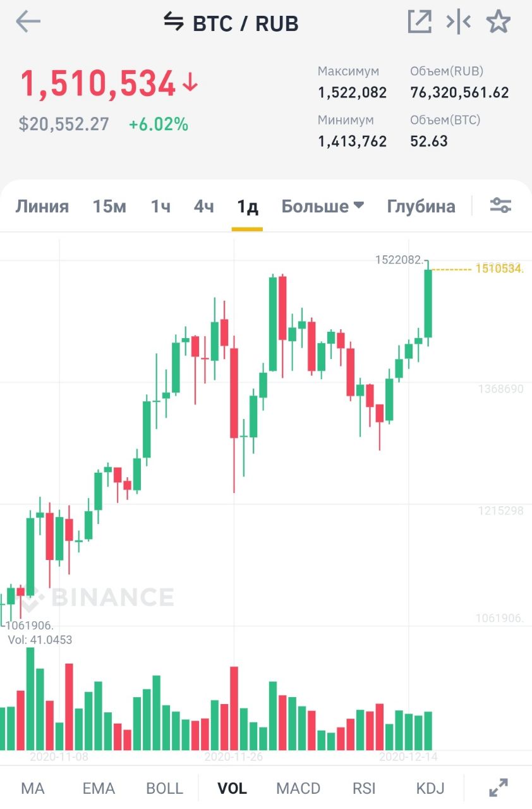Switch to the 4ч timeframe tab
The width and height of the screenshot is (532, 809).
click(203, 207)
